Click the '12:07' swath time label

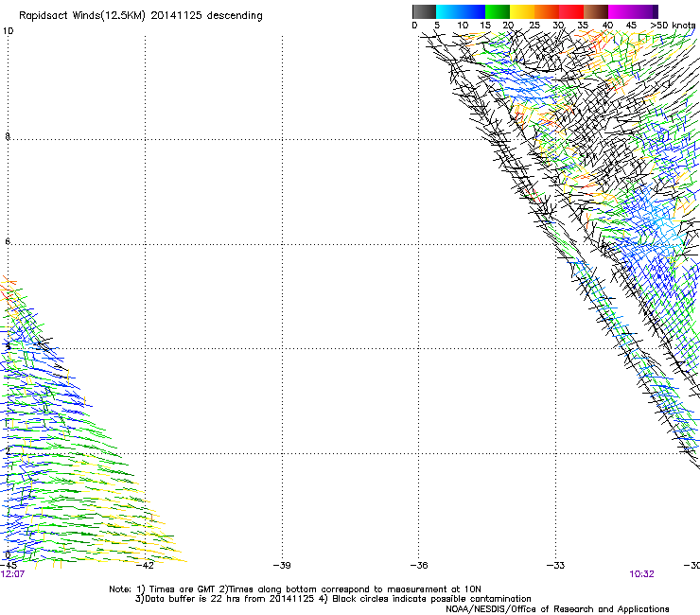[x=12, y=574]
